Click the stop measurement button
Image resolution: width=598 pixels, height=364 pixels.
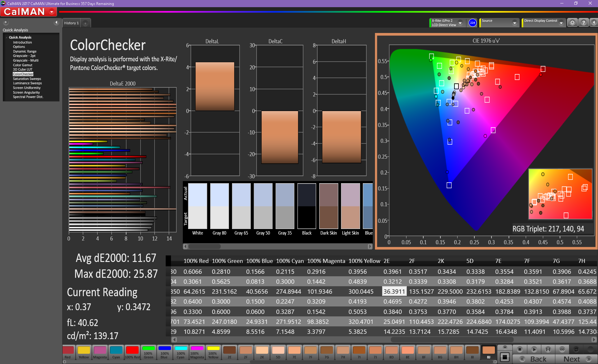(x=520, y=349)
